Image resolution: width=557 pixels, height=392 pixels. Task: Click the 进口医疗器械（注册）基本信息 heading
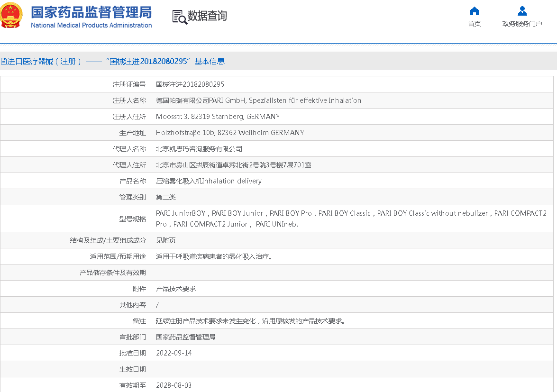[x=113, y=62]
